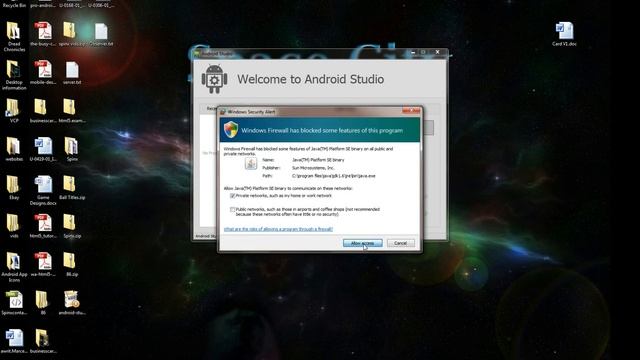The width and height of the screenshot is (640, 360).
Task: Uncheck the Private networks checkbox
Action: [x=232, y=196]
